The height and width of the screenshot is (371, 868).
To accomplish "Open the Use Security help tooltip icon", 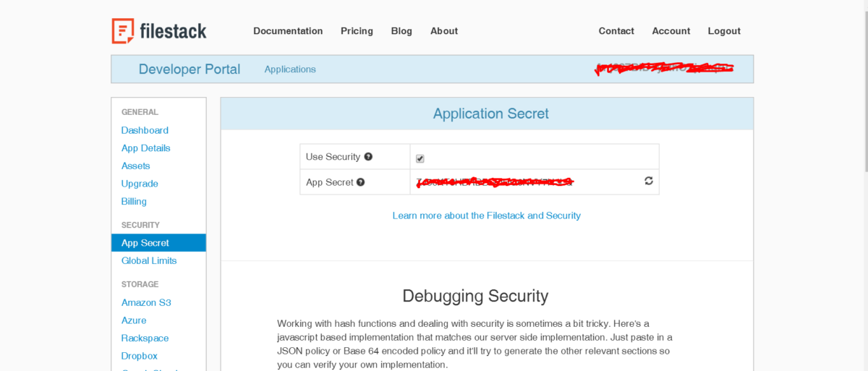I will point(368,157).
